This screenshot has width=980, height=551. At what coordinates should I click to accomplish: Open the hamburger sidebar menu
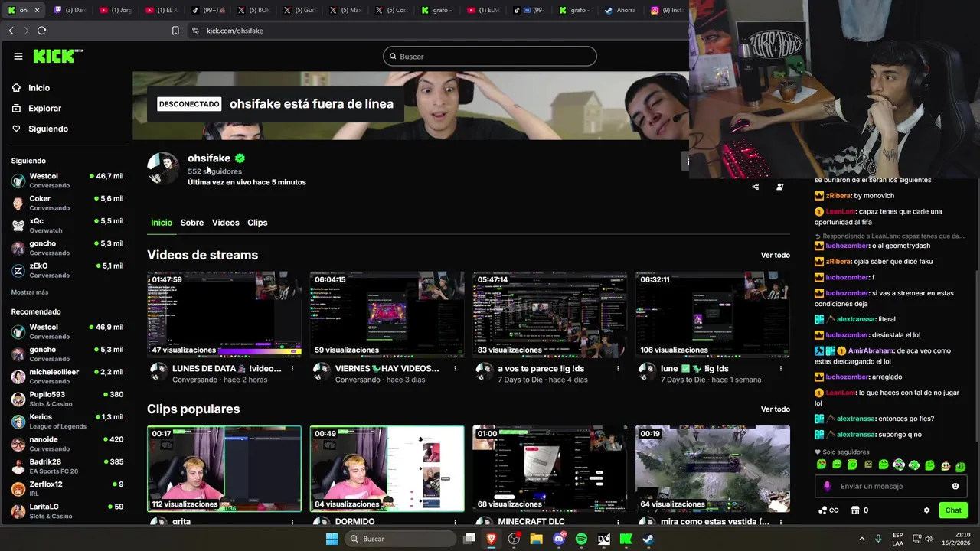tap(18, 56)
